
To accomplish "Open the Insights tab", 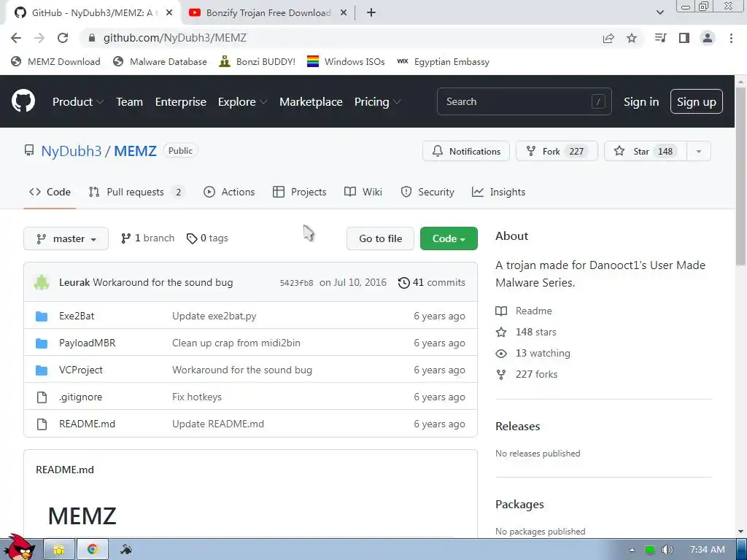I will (x=498, y=192).
